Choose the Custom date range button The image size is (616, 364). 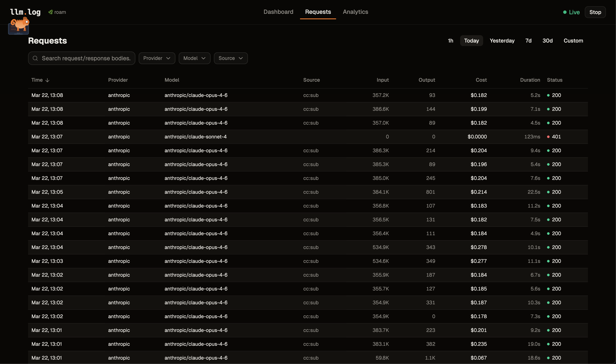coord(573,41)
